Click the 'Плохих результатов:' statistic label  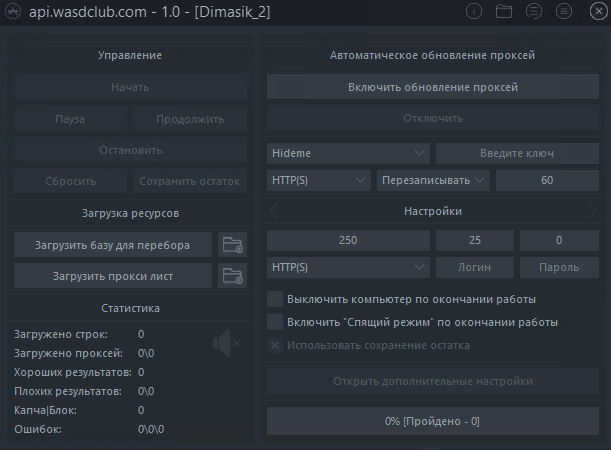click(68, 391)
